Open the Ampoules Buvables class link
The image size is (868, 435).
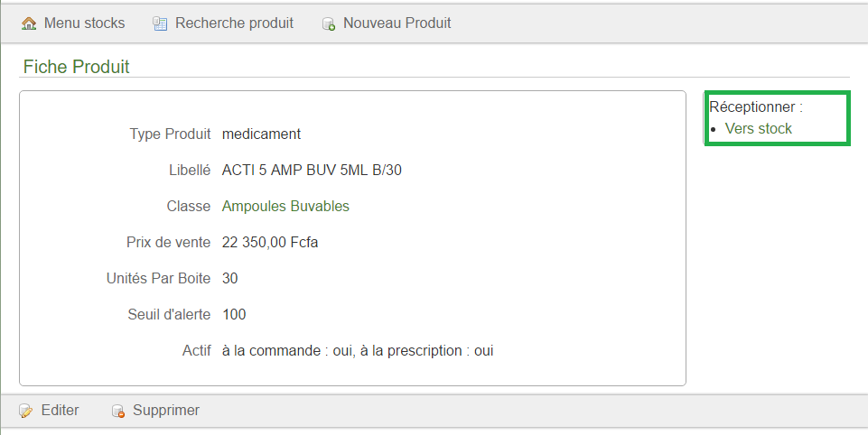[285, 206]
